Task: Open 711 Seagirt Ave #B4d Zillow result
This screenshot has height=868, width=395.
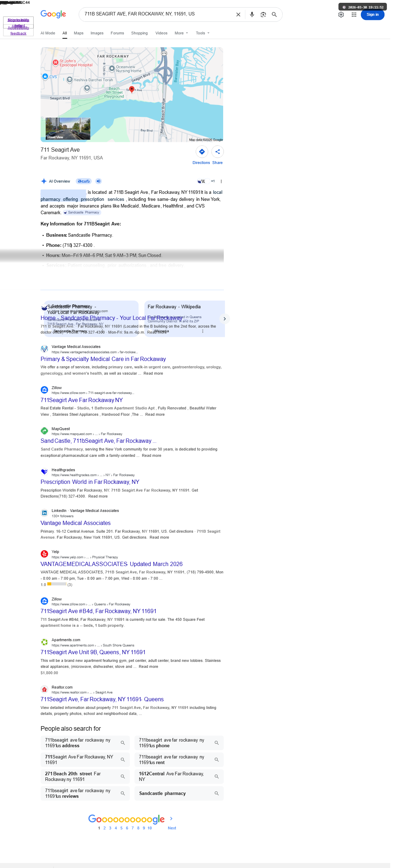Action: tap(98, 611)
